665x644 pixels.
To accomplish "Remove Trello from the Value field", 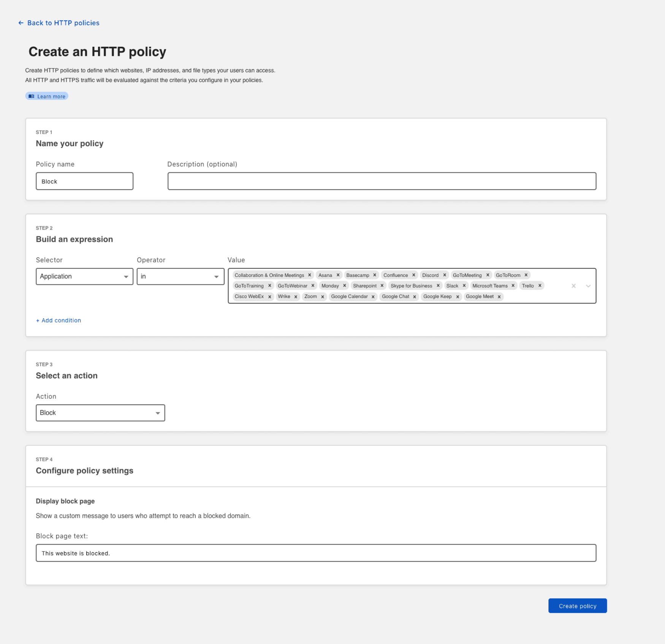I will pos(540,286).
